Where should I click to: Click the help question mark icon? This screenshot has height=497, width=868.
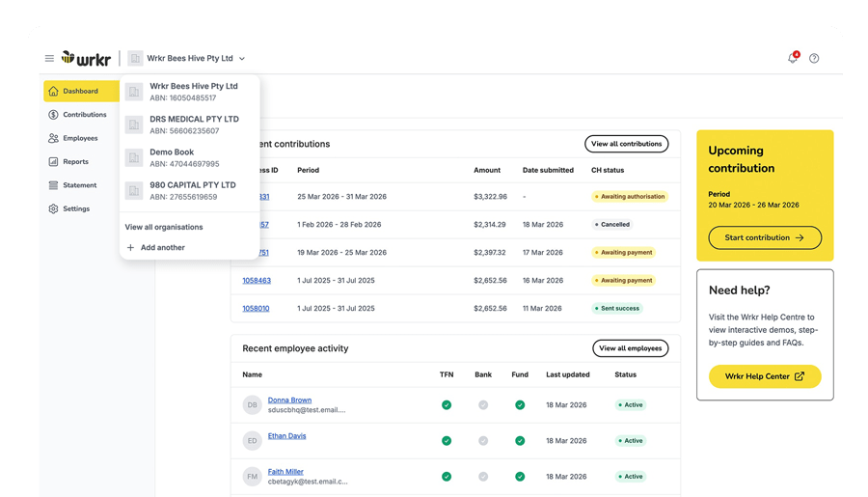(x=814, y=58)
